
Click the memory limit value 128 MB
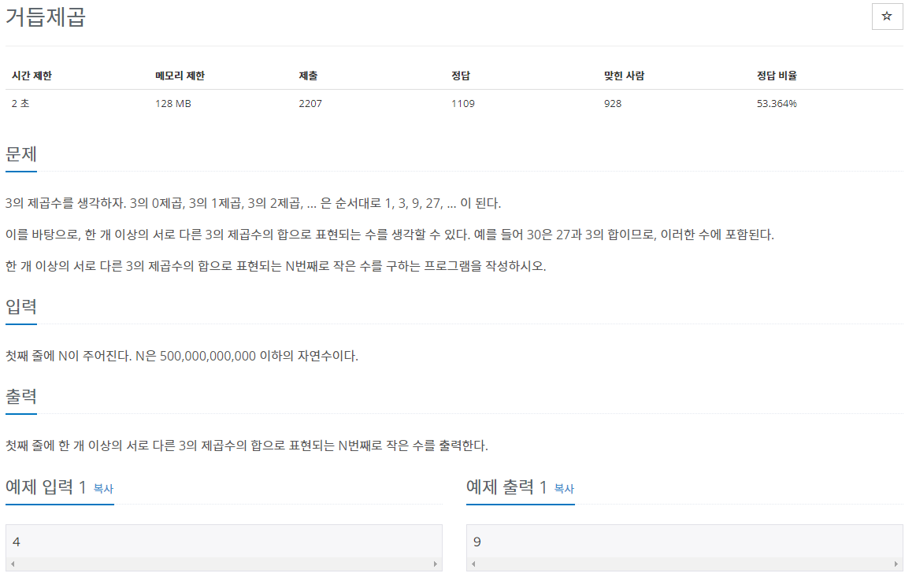tap(173, 103)
